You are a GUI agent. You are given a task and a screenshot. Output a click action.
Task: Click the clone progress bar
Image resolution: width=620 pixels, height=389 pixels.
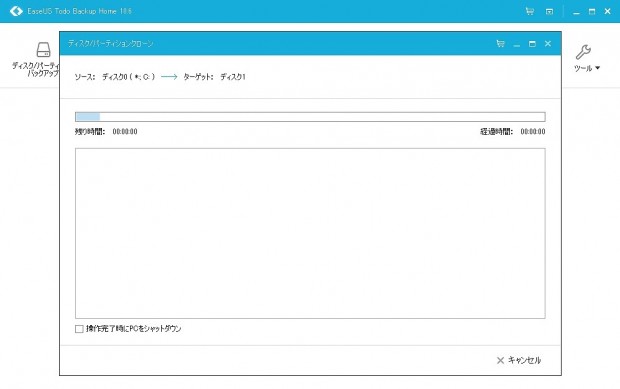click(310, 117)
